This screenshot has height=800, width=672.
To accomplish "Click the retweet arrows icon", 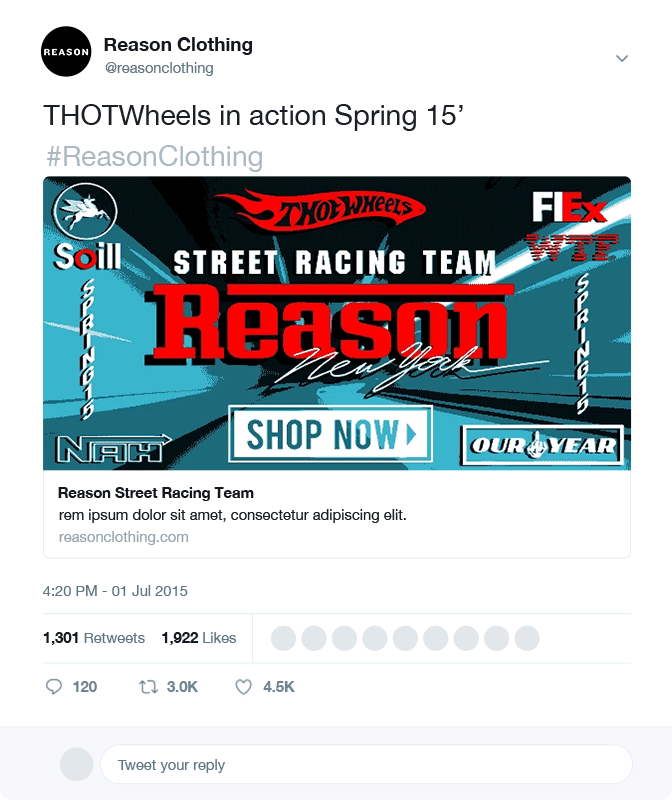I will pos(148,687).
